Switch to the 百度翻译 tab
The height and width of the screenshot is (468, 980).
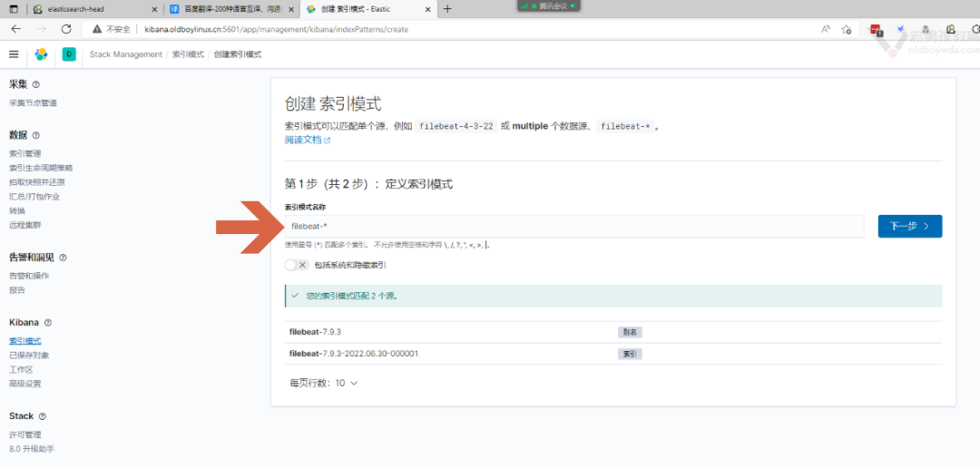(232, 9)
